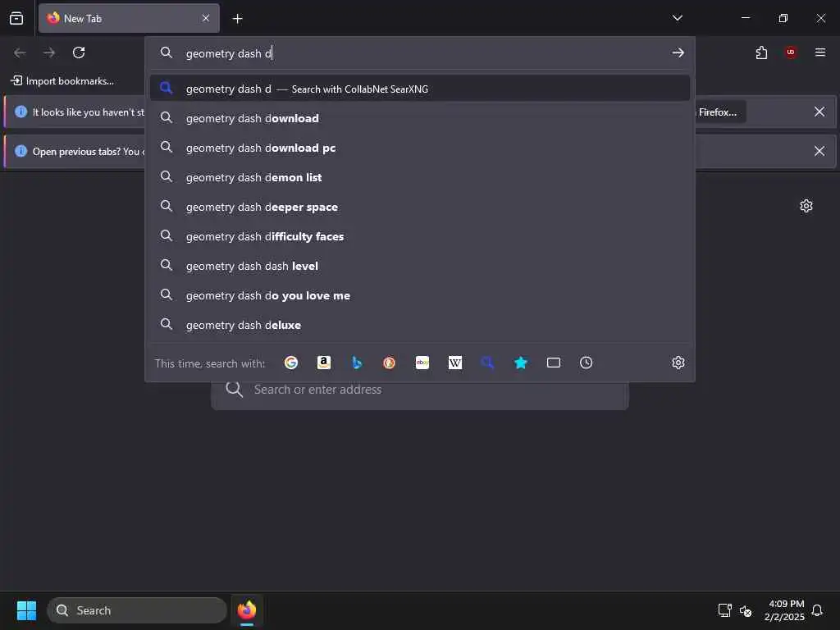Personalize new tab gear icon

click(806, 206)
